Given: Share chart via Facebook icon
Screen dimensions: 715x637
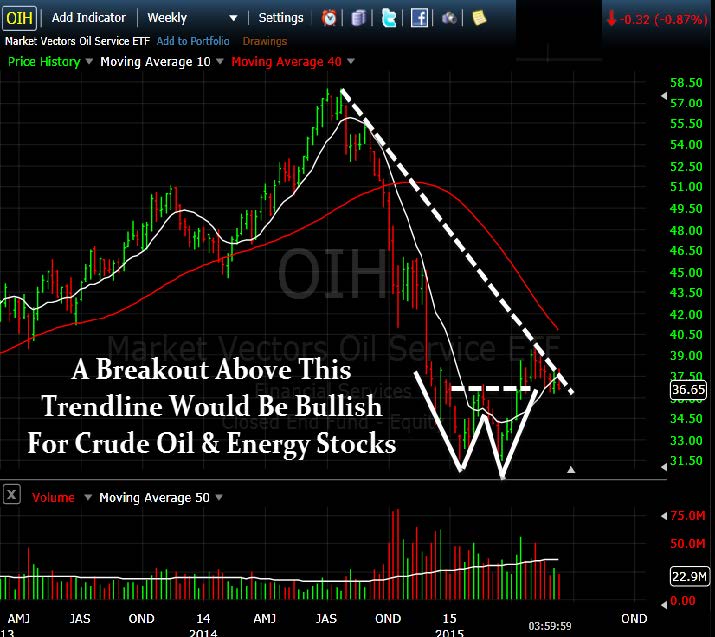Looking at the screenshot, I should (419, 18).
